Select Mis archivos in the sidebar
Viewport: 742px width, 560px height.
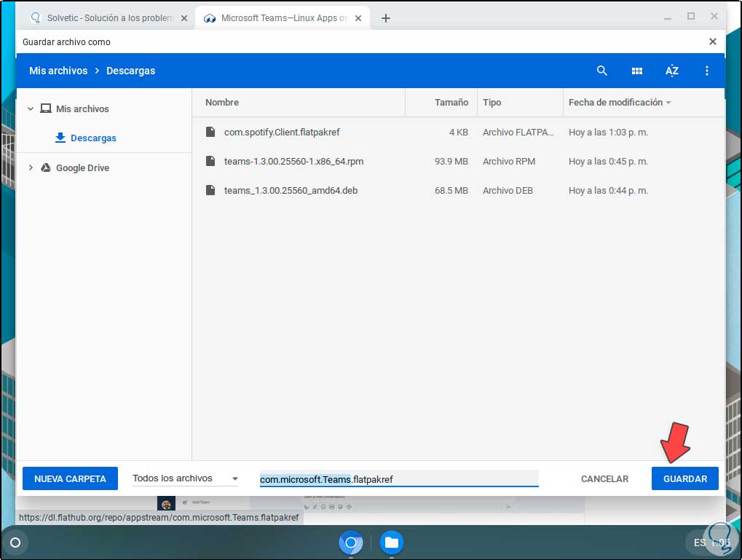tap(82, 109)
